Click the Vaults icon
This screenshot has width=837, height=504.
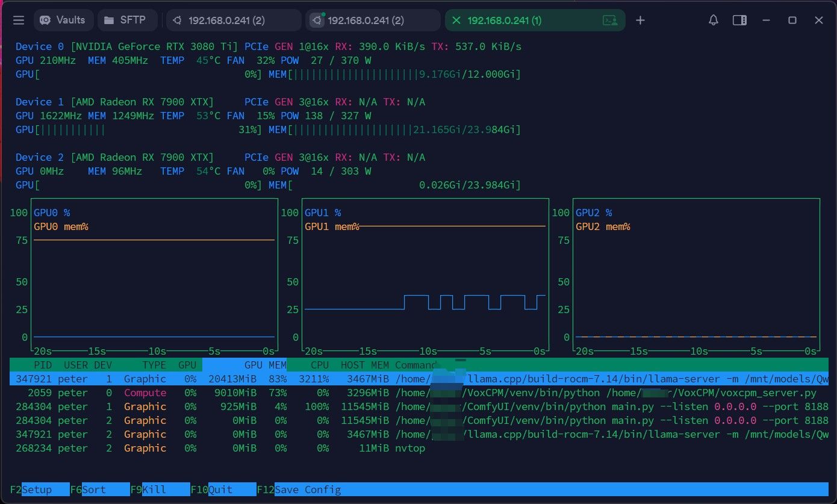tap(45, 20)
